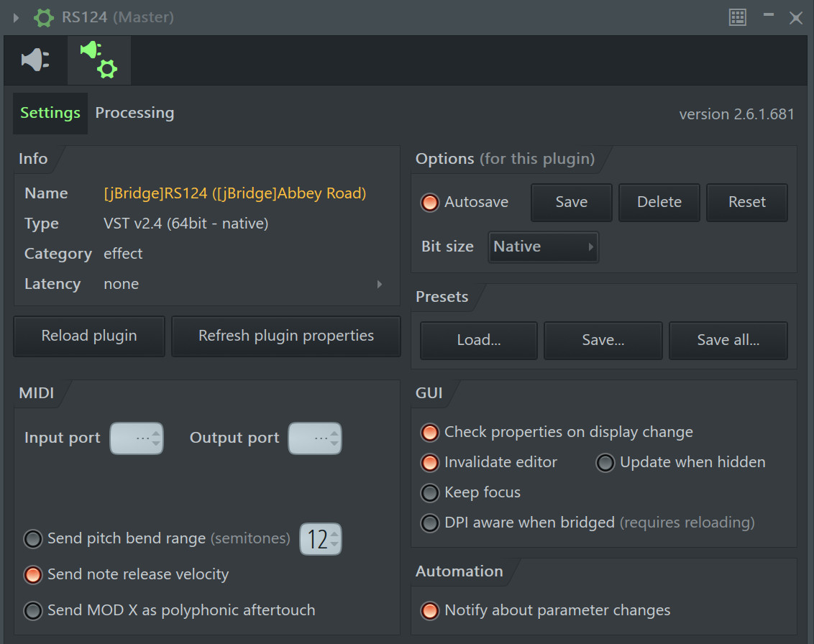Switch to the Processing tab

click(134, 113)
